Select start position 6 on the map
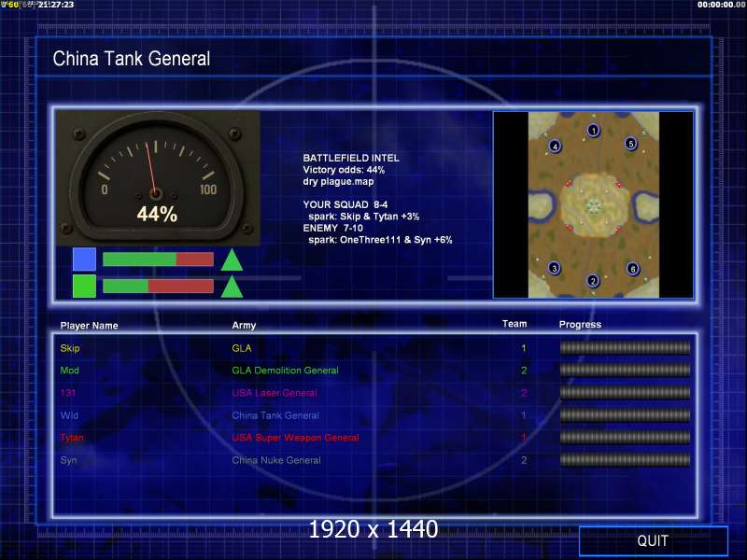 [x=633, y=269]
